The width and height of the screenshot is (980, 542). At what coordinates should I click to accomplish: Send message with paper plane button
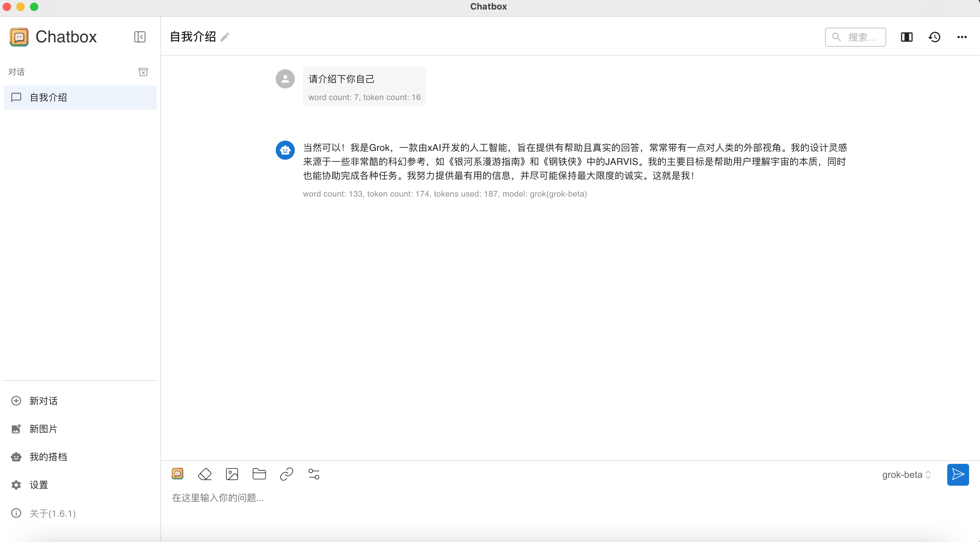click(957, 474)
